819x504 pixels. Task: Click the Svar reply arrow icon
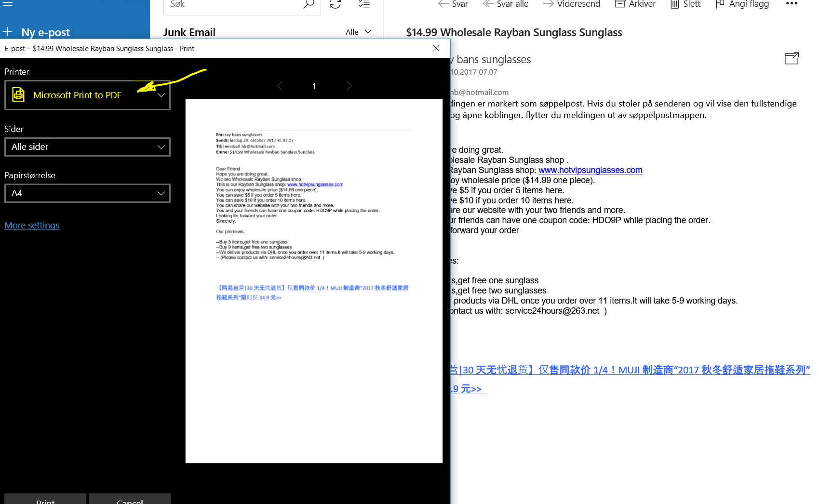pyautogui.click(x=443, y=4)
